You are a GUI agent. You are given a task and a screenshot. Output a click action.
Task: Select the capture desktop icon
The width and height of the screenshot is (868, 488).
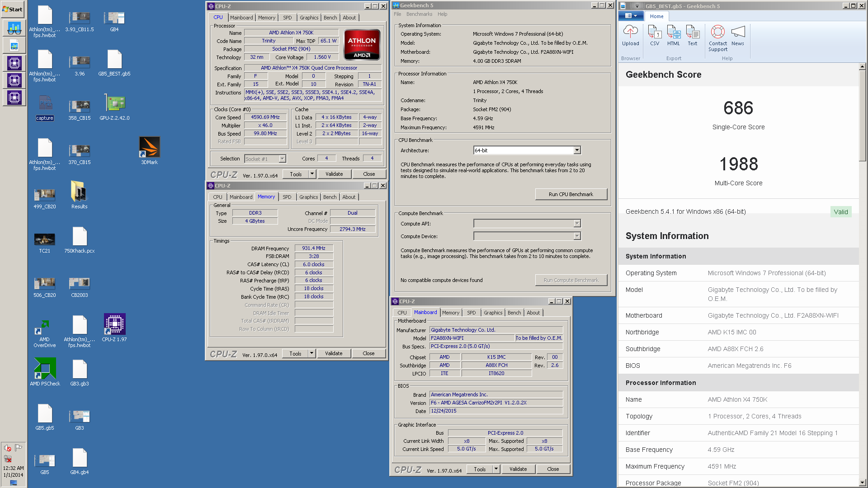[x=45, y=108]
